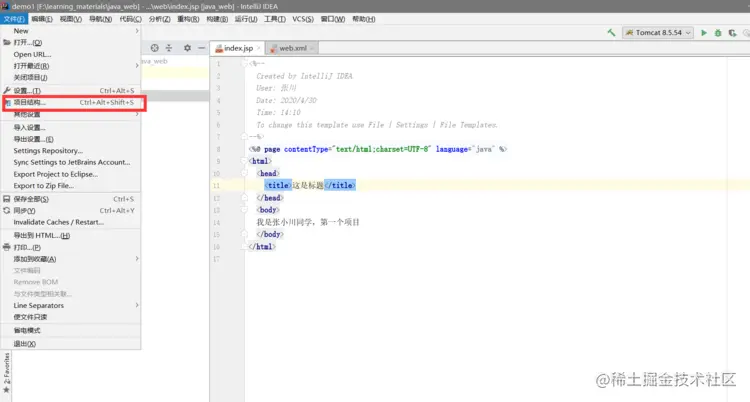Open the 分析 menu
Image resolution: width=750 pixels, height=402 pixels.
point(159,19)
